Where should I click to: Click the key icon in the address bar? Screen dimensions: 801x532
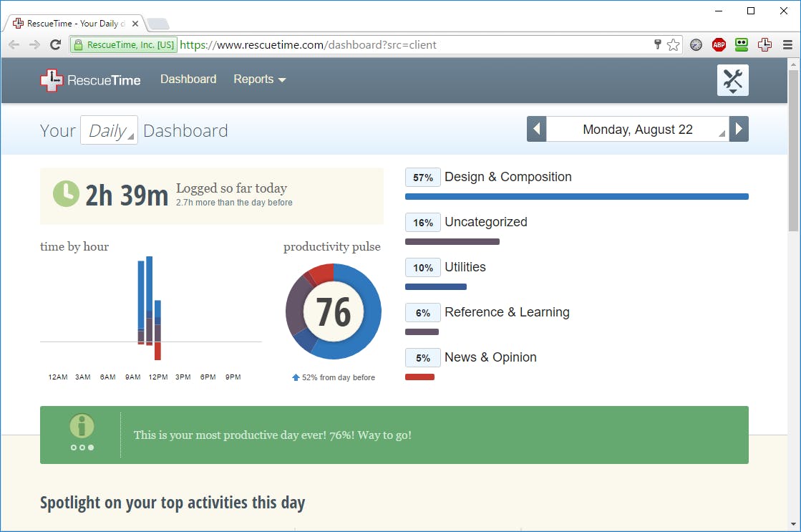tap(657, 44)
